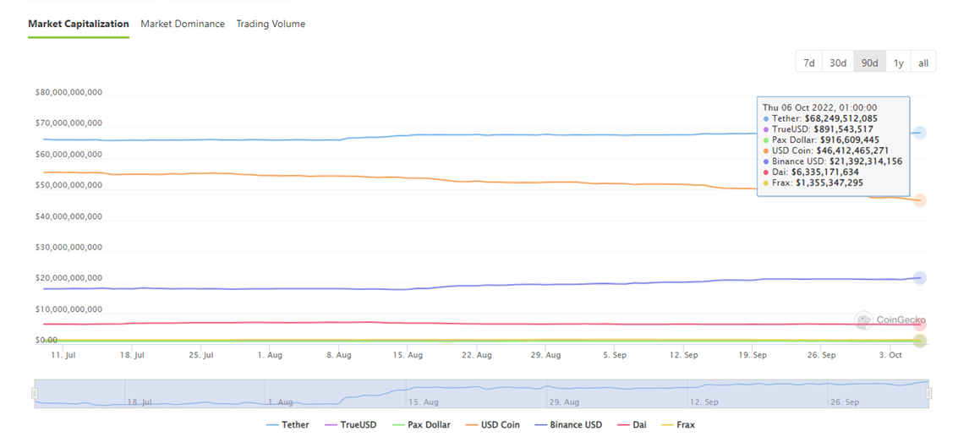Image resolution: width=980 pixels, height=437 pixels.
Task: Click the USD Coin line end marker
Action: click(x=919, y=200)
